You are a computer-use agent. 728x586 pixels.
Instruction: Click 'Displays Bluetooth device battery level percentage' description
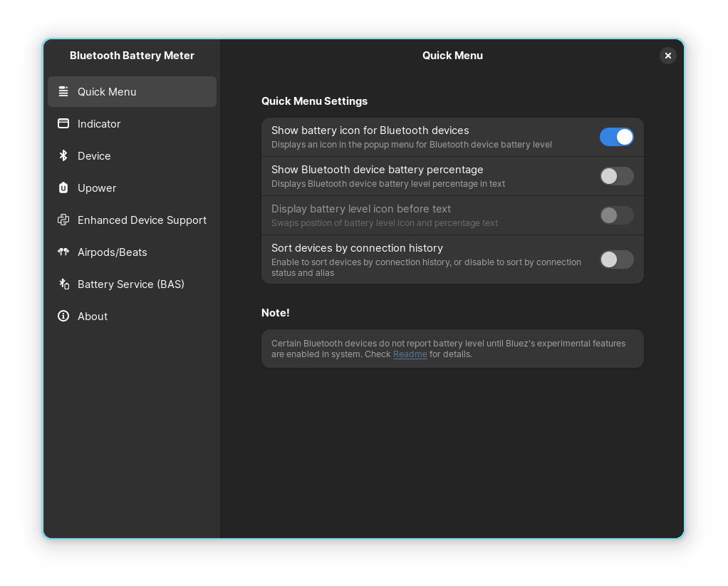[x=388, y=183]
